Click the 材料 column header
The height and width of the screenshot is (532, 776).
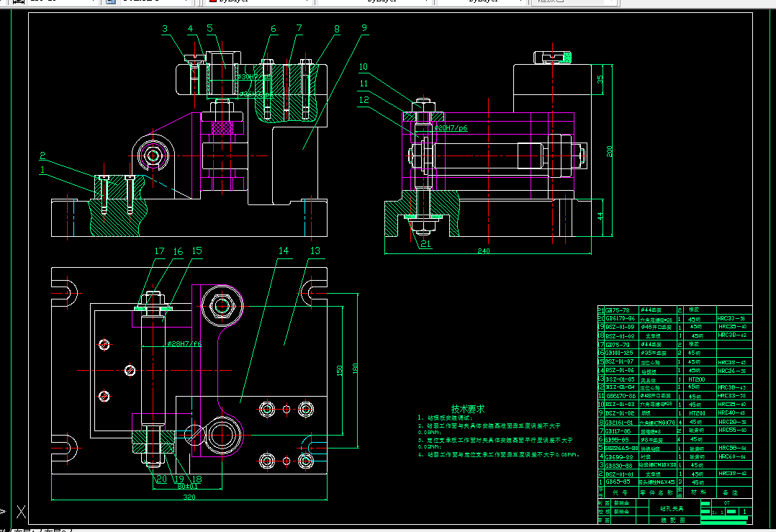pos(698,492)
